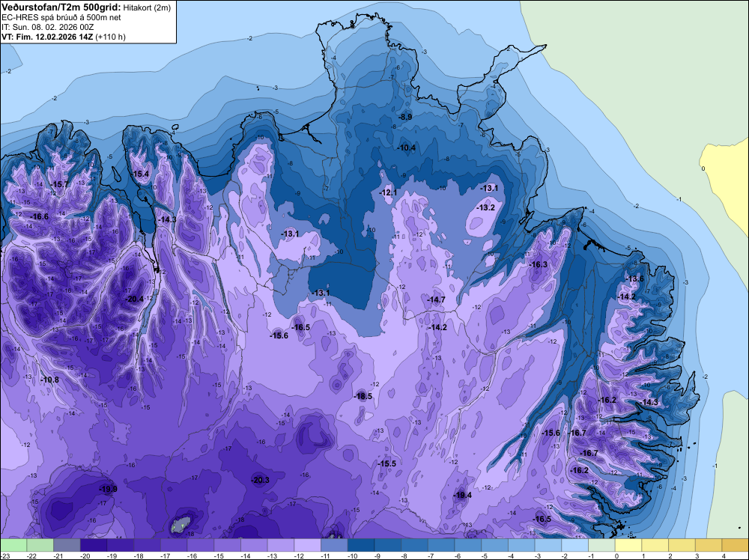This screenshot has height=560, width=749.
Task: Click the -10.8 temperature label
Action: 49,380
